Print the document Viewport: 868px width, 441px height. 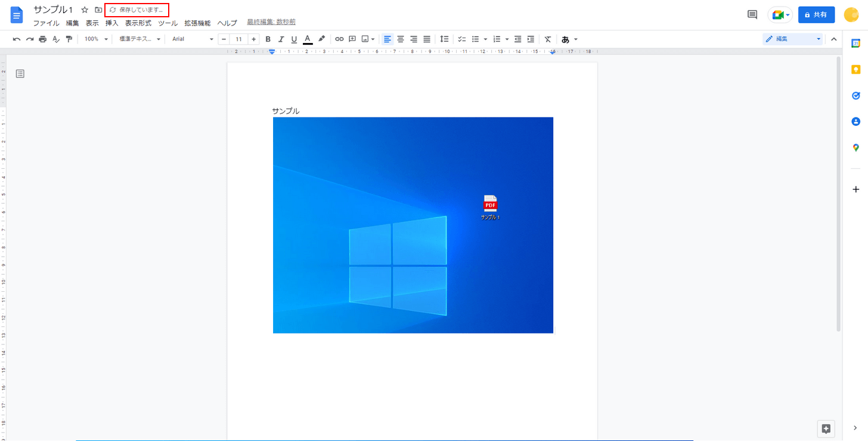(x=43, y=39)
